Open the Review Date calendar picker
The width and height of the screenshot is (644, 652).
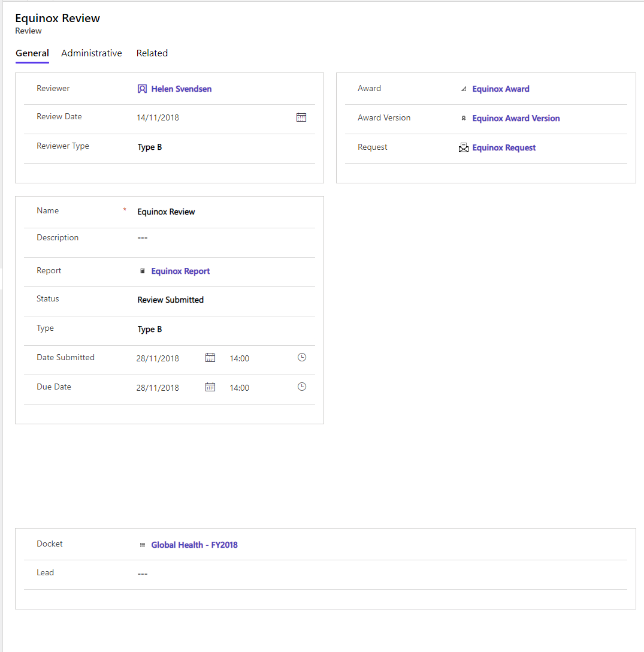point(301,117)
